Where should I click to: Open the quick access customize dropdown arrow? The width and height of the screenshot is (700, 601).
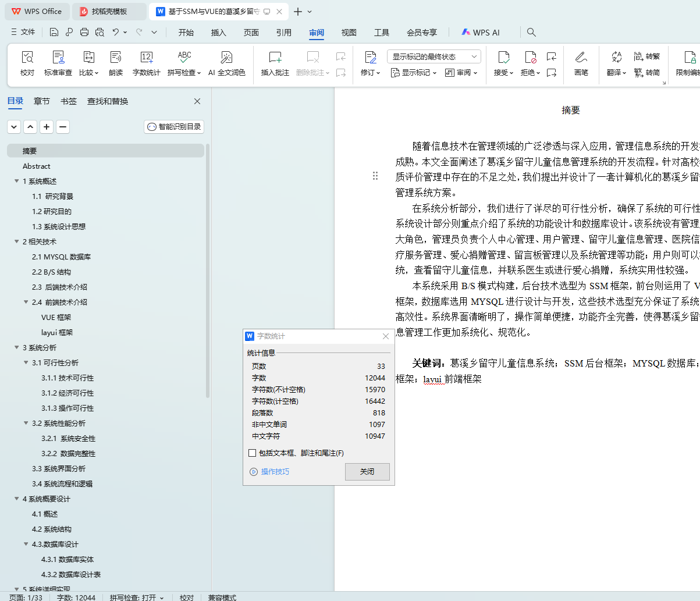pyautogui.click(x=154, y=33)
